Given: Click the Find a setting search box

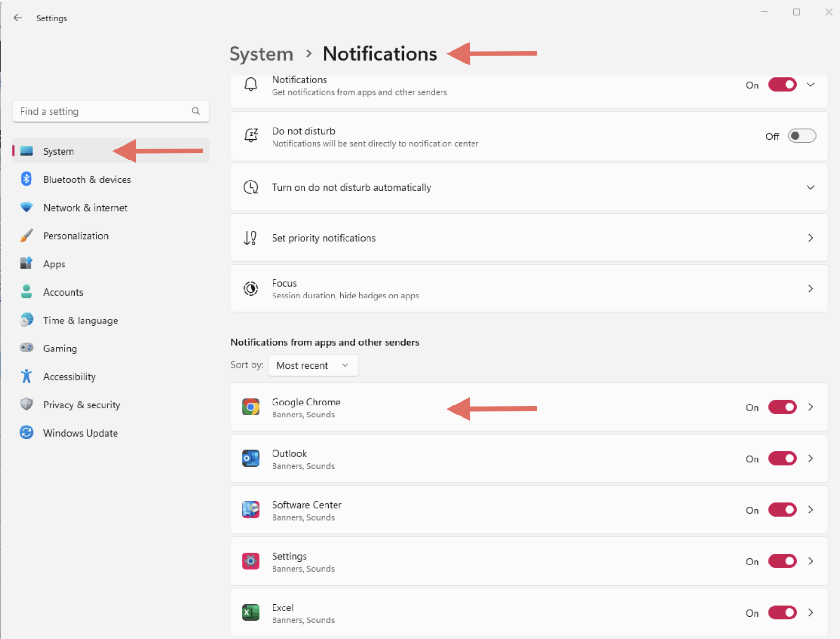Looking at the screenshot, I should pos(103,111).
